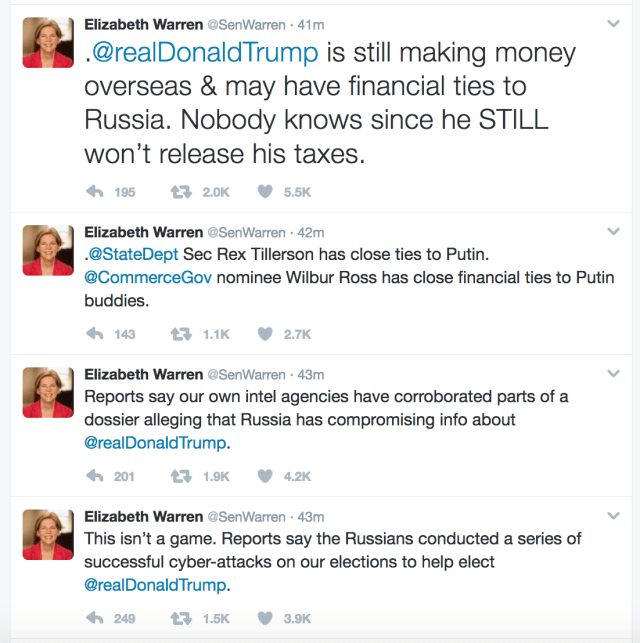Reply to the Rex Tillerson tweet
The width and height of the screenshot is (640, 643).
[x=96, y=334]
